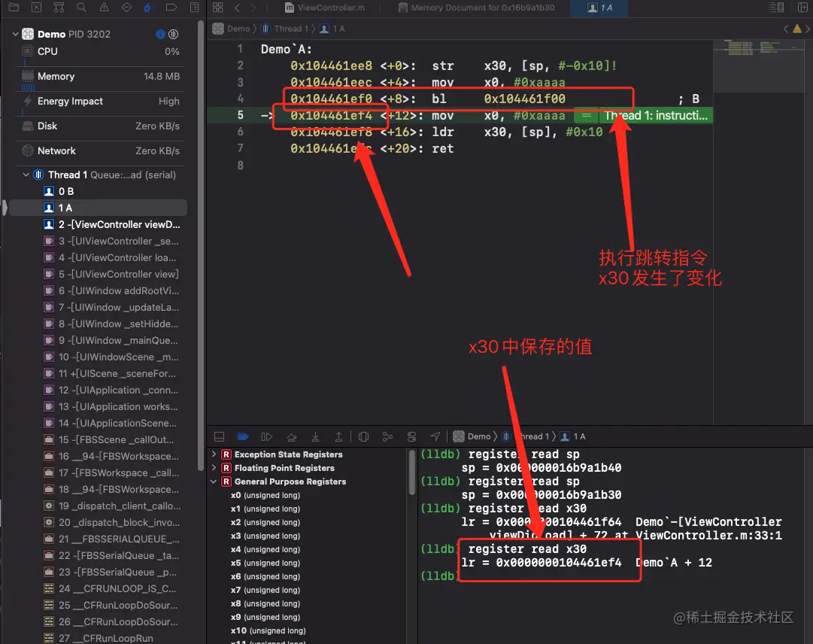Toggle the debug area visibility button

tap(219, 436)
